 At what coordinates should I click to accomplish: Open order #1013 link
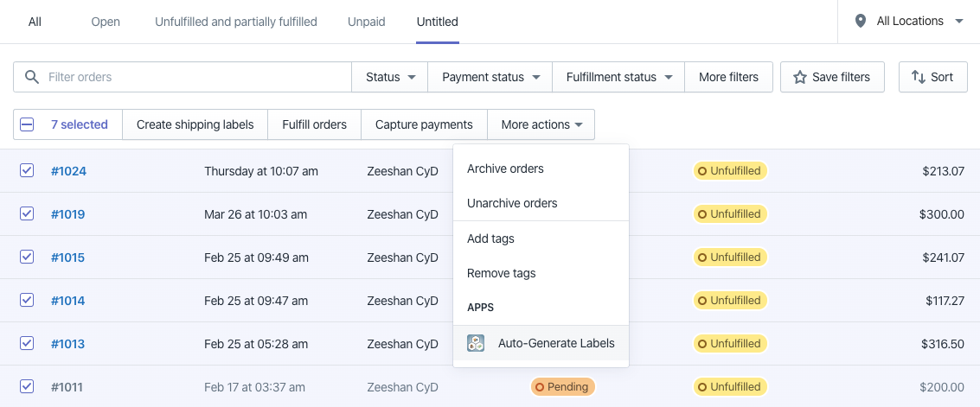[x=67, y=343]
